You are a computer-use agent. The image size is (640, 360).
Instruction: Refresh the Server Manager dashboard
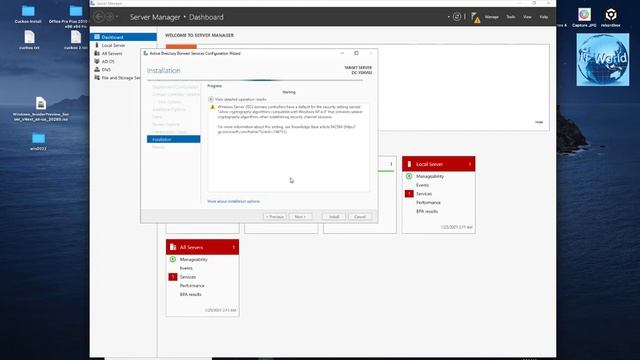click(x=457, y=17)
